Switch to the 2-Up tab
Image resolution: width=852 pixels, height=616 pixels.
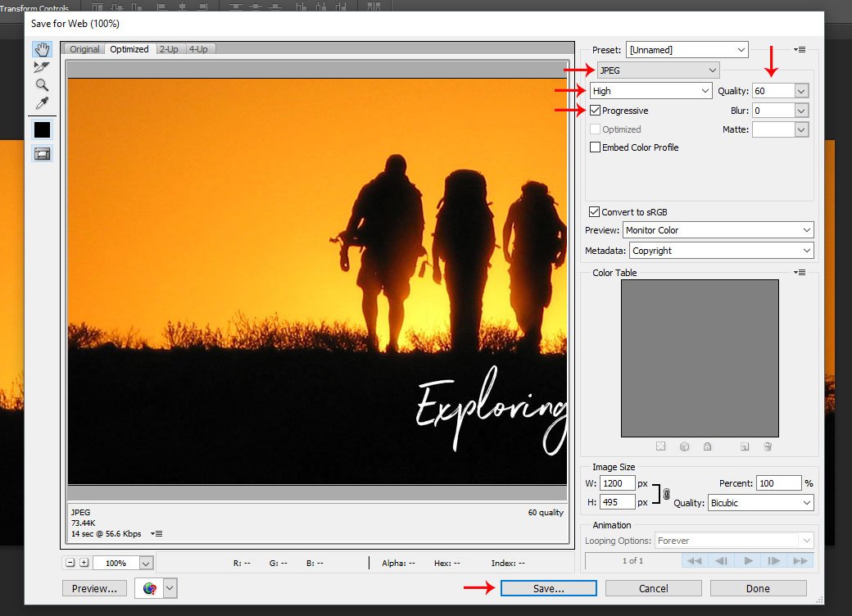point(169,49)
